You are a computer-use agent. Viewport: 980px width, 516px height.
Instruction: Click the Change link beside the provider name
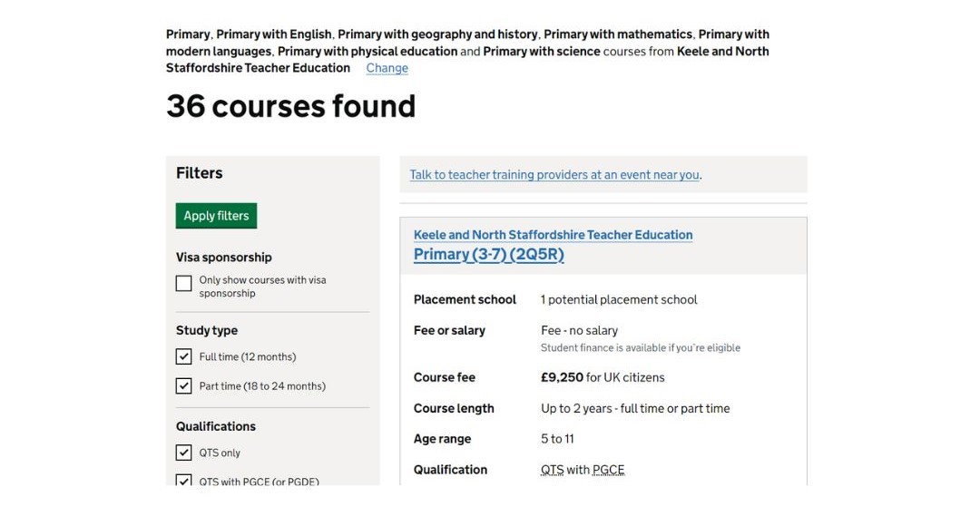click(x=387, y=68)
